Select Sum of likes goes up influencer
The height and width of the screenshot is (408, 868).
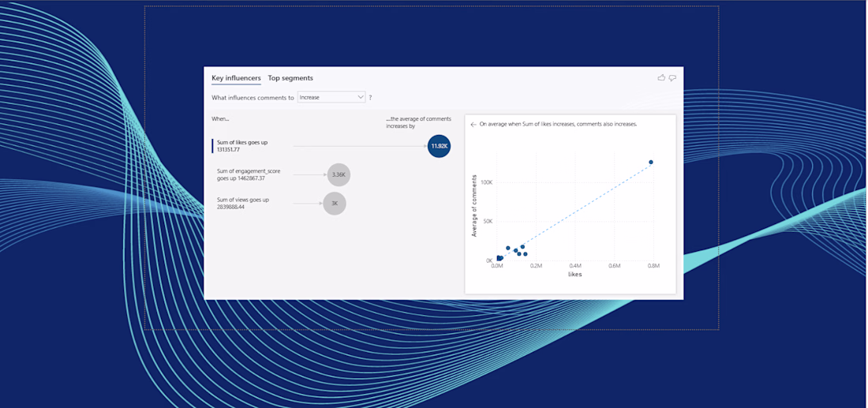[x=242, y=146]
